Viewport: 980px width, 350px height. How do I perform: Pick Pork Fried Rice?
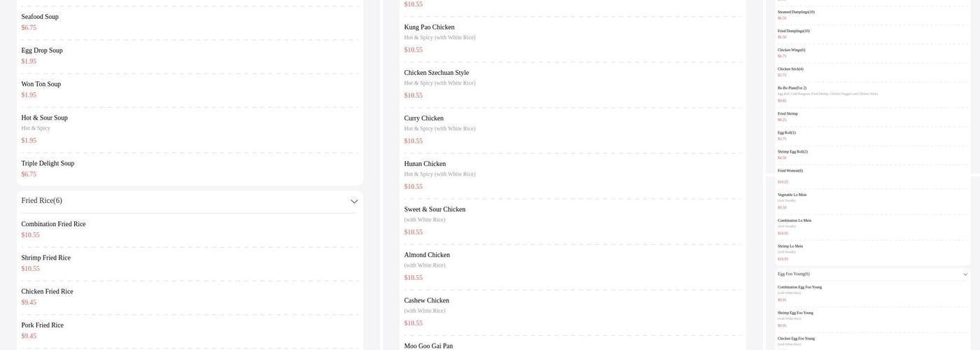click(190, 330)
